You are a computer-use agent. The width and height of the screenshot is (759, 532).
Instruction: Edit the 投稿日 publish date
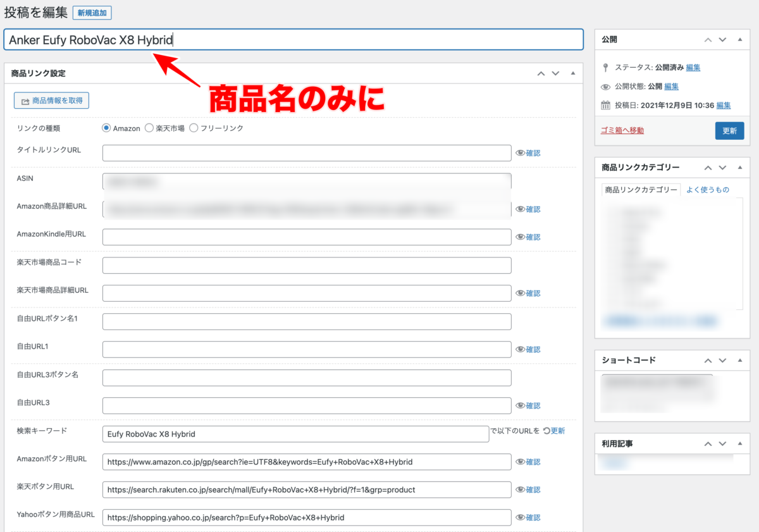(724, 106)
